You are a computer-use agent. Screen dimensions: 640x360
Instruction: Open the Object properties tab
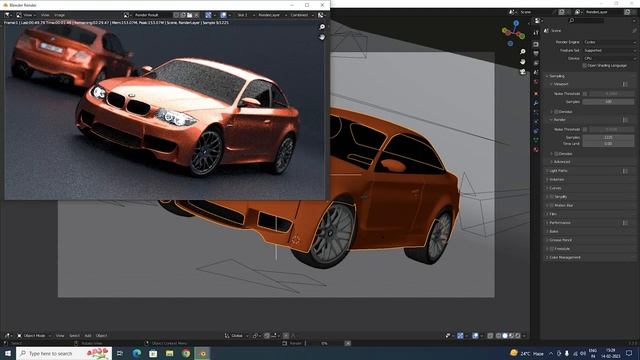click(536, 93)
